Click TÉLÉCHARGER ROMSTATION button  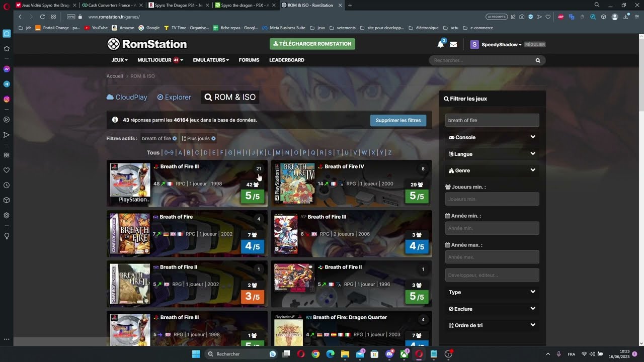point(312,44)
